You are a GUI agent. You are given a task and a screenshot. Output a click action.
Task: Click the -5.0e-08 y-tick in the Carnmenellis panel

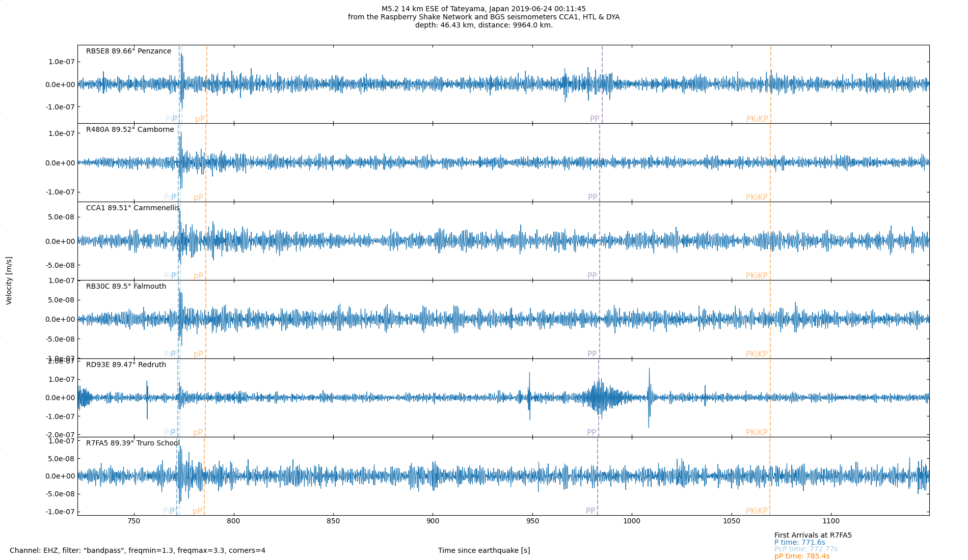click(x=60, y=265)
